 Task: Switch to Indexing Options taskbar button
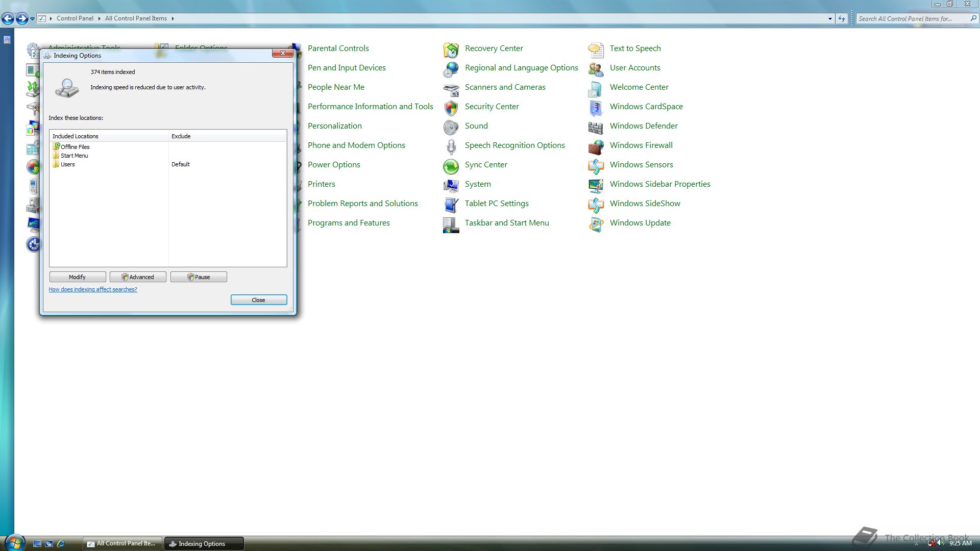[204, 543]
